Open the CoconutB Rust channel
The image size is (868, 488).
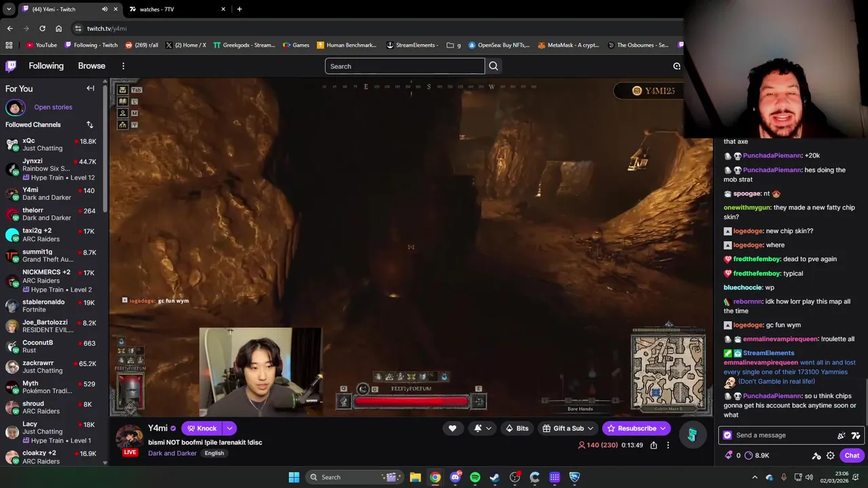coord(51,346)
